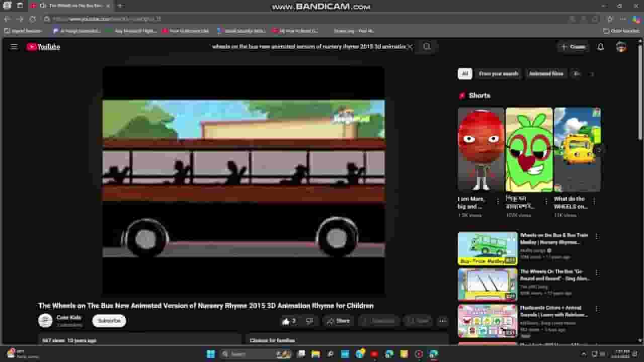Screen dimensions: 644x362
Task: Open options for the green bird short
Action: tap(546, 201)
